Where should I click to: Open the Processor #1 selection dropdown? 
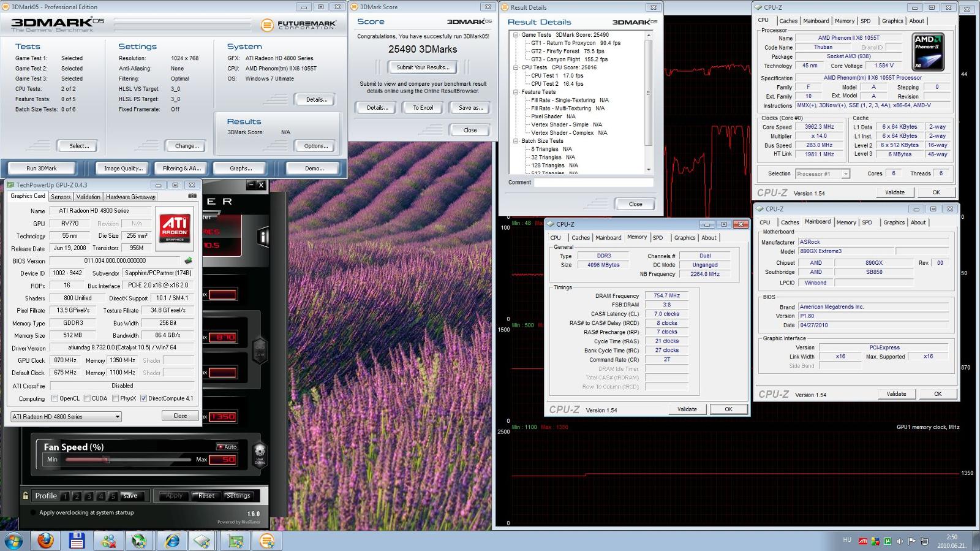pos(823,174)
